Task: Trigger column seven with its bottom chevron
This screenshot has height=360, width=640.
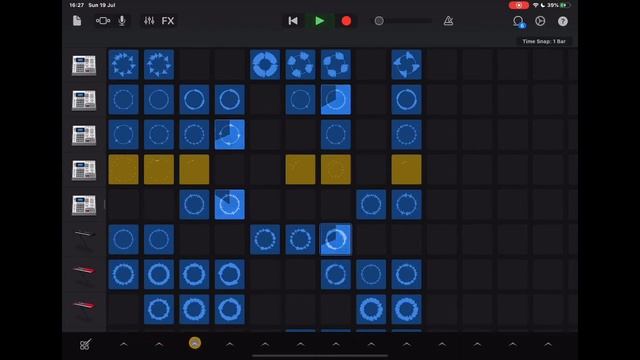Action: [336, 345]
